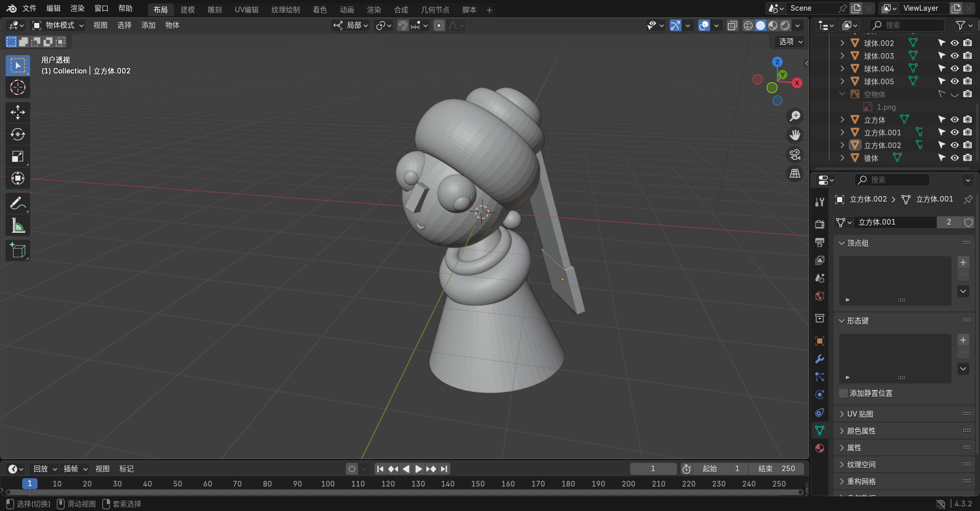The image size is (980, 511).
Task: Enable the 添加静置位置 checkbox
Action: point(844,393)
